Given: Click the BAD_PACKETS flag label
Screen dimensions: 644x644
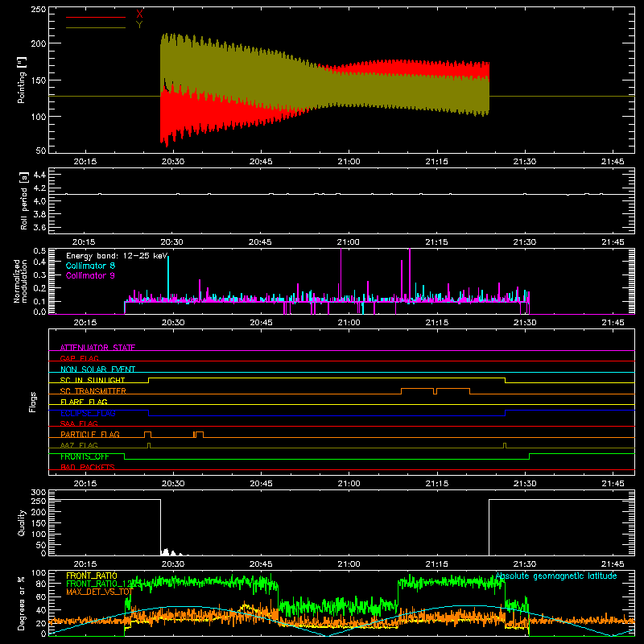Looking at the screenshot, I should [88, 467].
